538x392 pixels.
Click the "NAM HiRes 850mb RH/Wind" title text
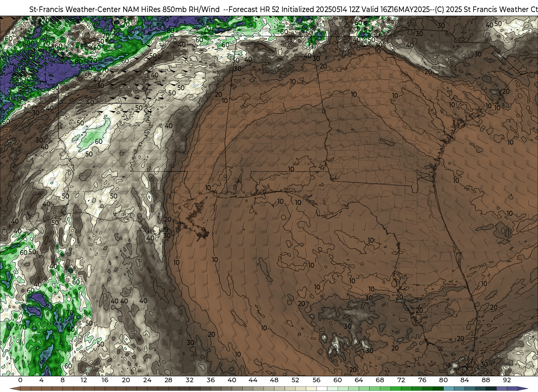point(171,10)
